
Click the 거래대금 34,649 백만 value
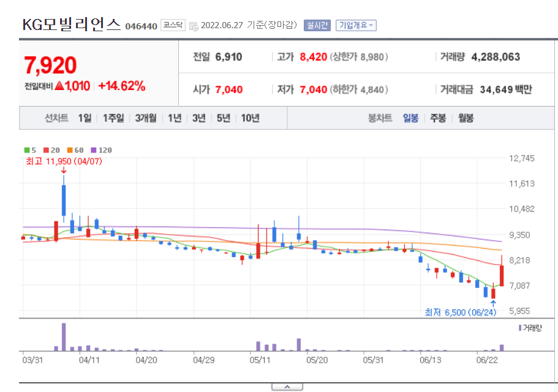click(506, 89)
